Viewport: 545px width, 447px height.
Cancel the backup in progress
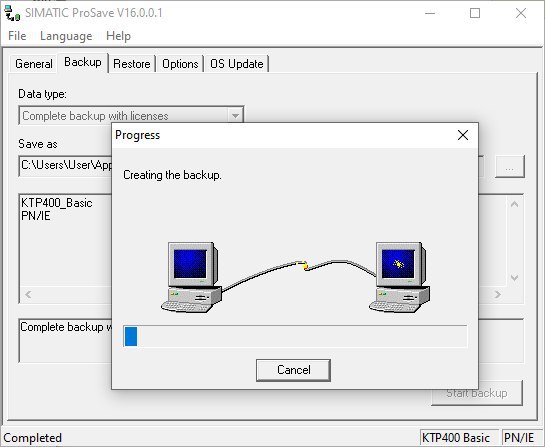pos(293,370)
